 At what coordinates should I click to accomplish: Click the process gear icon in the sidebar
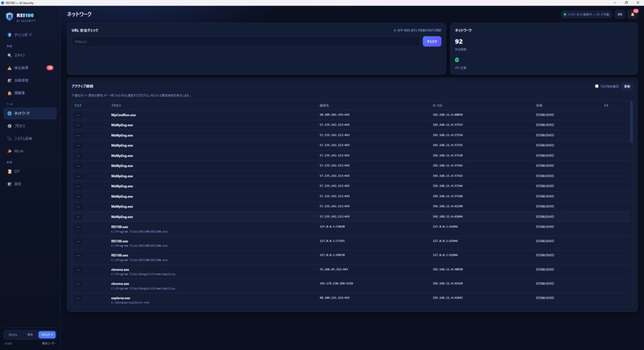tap(9, 126)
